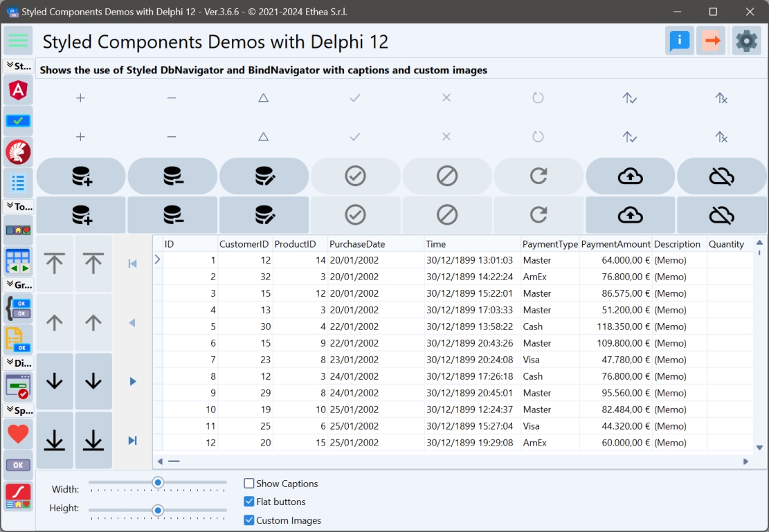The image size is (769, 532).
Task: Select the red Delphi helmet sidebar icon
Action: (x=18, y=152)
